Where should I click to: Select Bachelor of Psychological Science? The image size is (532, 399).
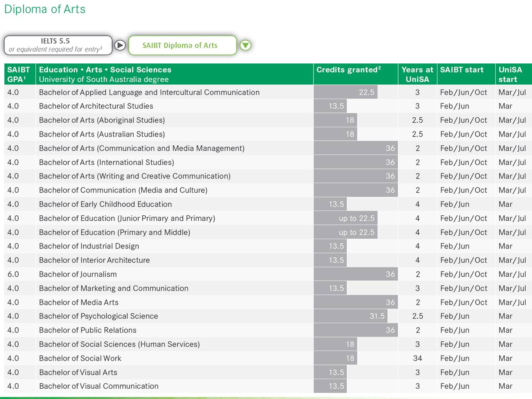pyautogui.click(x=99, y=316)
